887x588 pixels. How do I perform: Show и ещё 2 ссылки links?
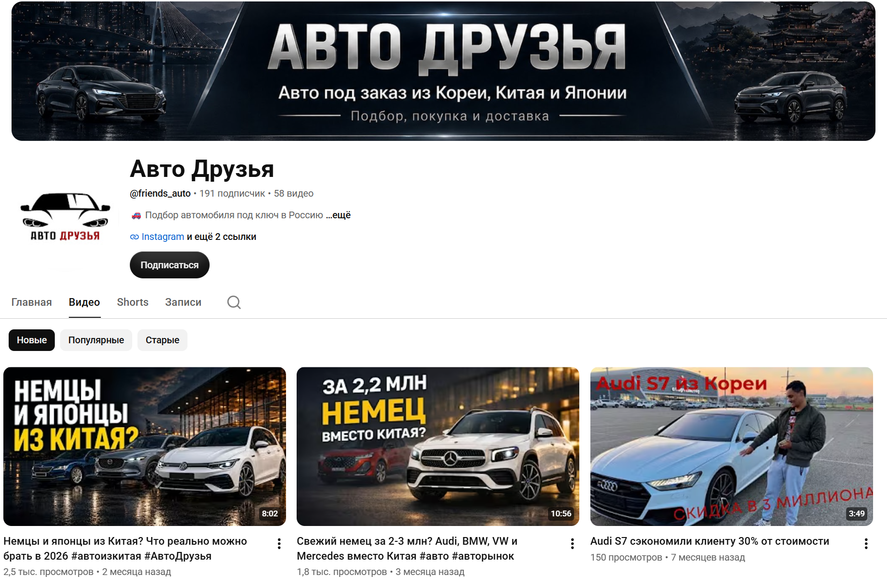click(x=222, y=237)
